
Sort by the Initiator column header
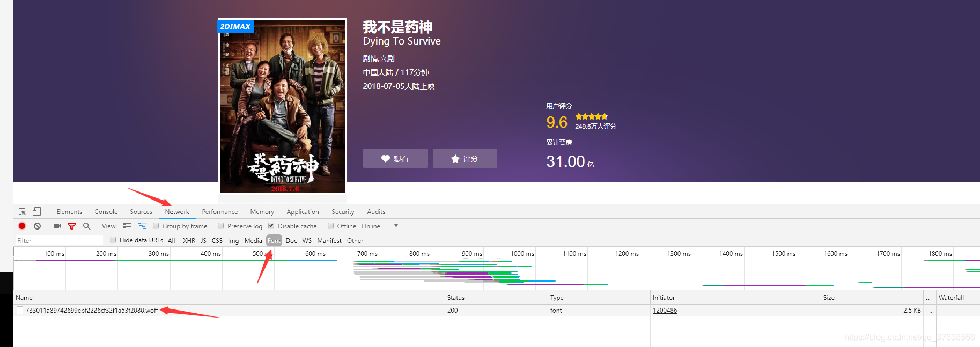coord(735,298)
